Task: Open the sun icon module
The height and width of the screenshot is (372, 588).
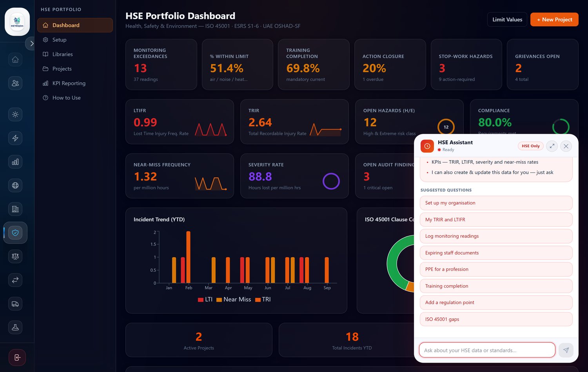Action: click(15, 114)
